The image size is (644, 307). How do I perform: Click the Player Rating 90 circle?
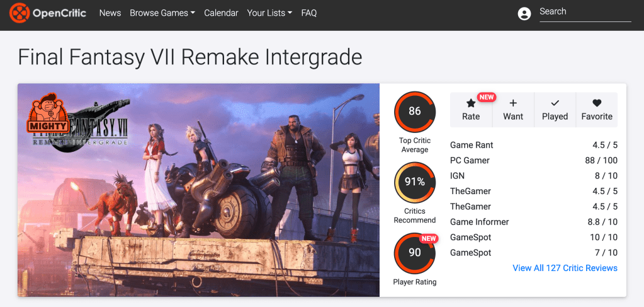pyautogui.click(x=414, y=253)
